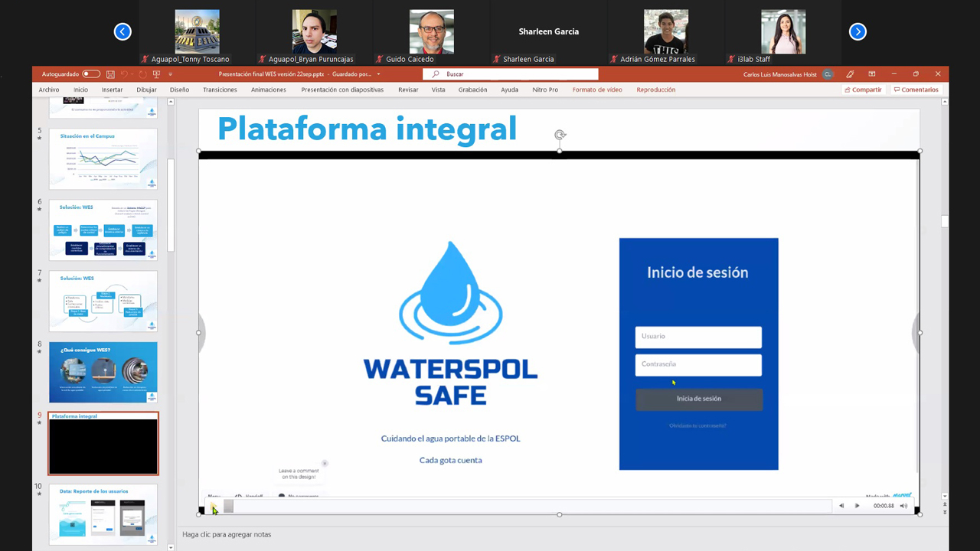Play the video with play button
Screen dimensions: 980x551
click(214, 506)
